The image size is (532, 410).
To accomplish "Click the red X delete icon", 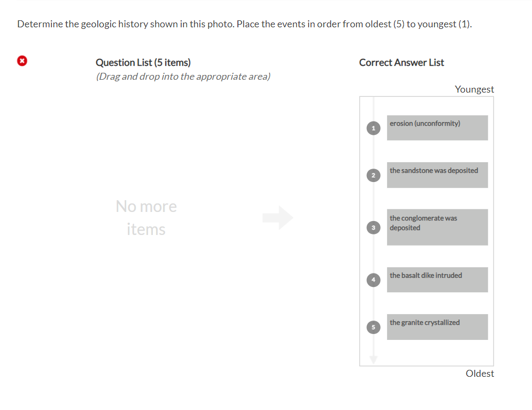I will point(22,61).
